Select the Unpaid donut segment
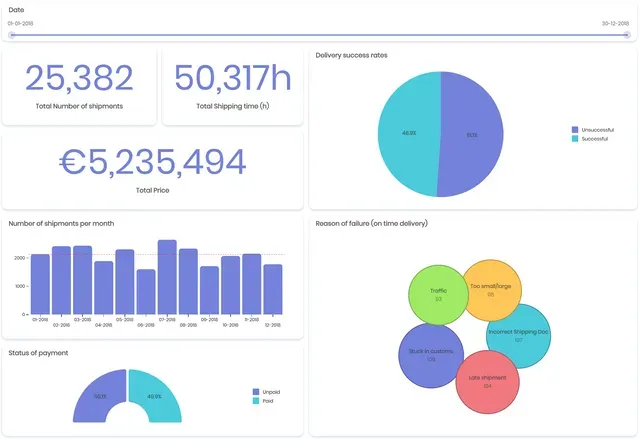640x439 pixels. click(100, 396)
